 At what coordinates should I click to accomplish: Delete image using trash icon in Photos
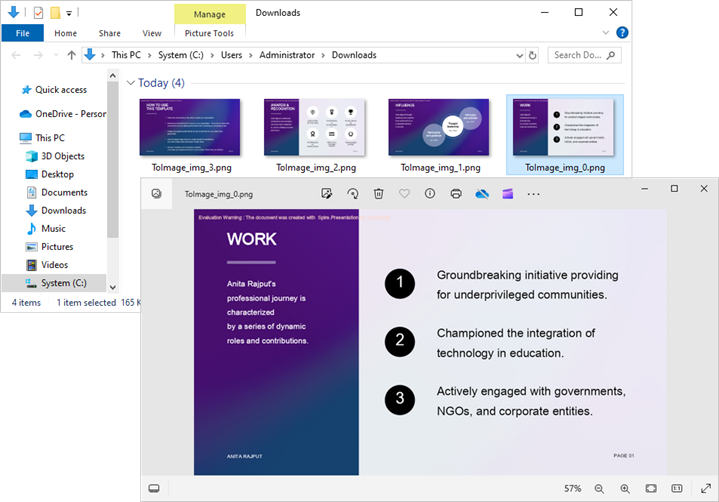pyautogui.click(x=378, y=194)
